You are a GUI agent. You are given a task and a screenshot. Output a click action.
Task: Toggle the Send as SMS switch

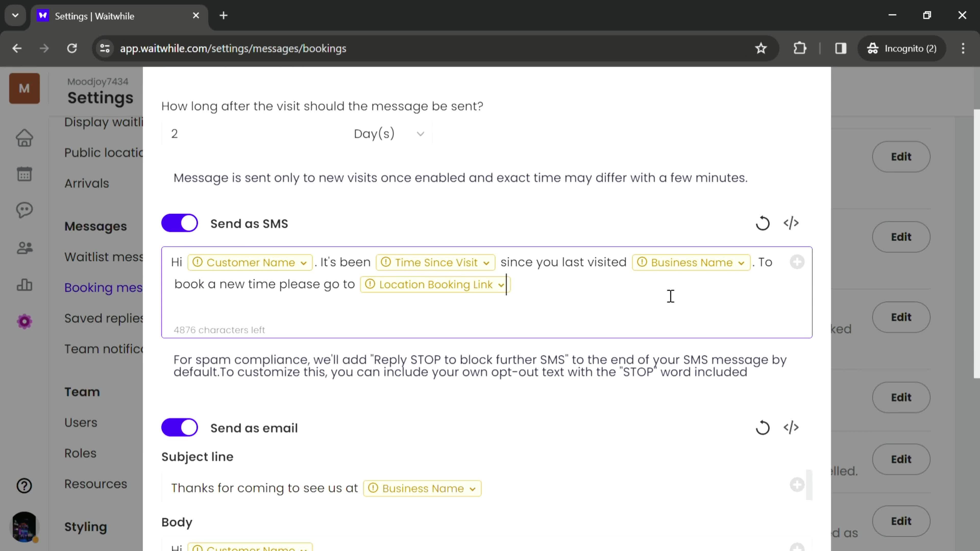point(180,223)
